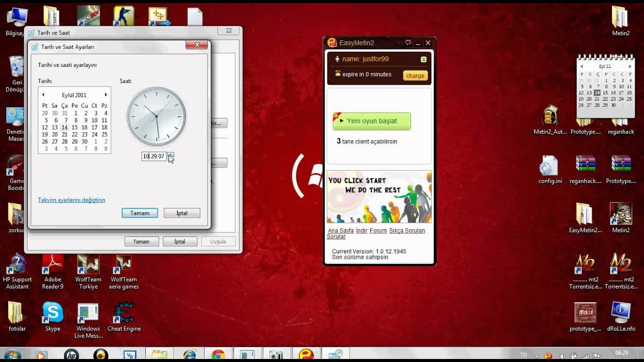Select the fotolar folder on desktop
644x362 pixels.
click(x=17, y=317)
